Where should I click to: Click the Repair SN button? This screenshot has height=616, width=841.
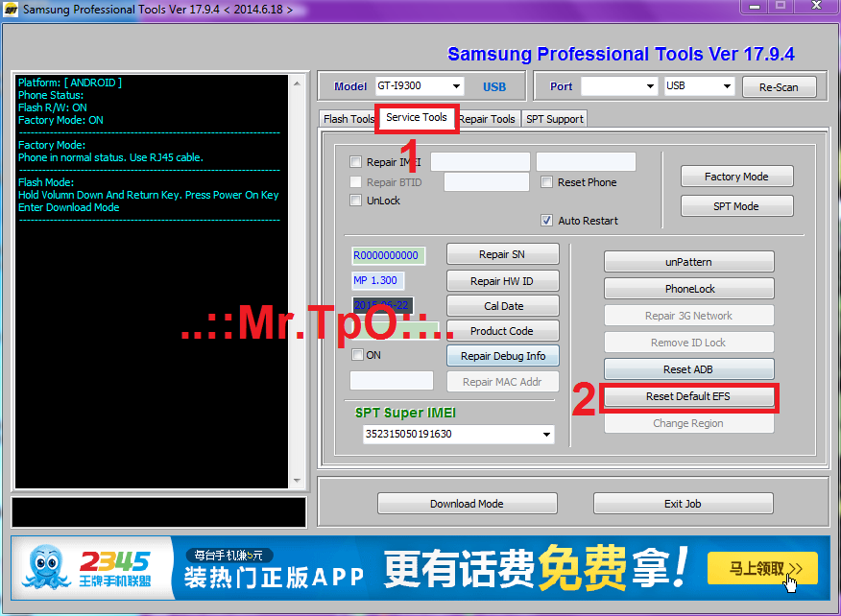[502, 254]
